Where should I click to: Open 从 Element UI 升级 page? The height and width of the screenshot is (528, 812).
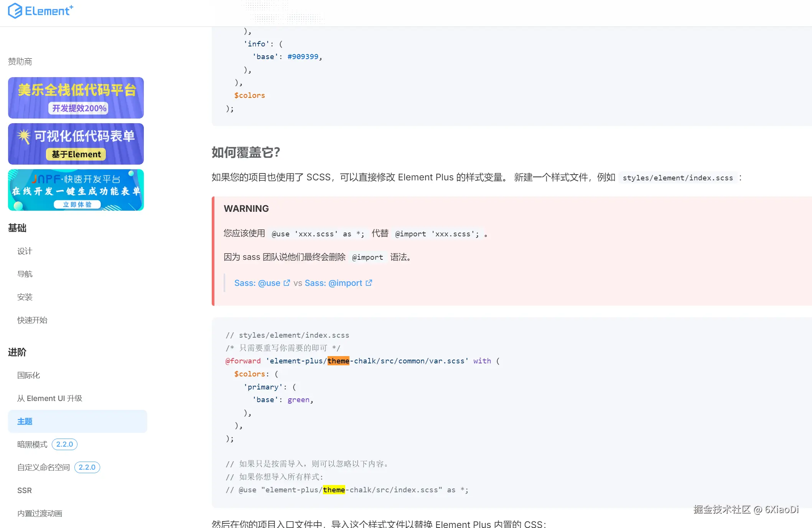point(50,398)
